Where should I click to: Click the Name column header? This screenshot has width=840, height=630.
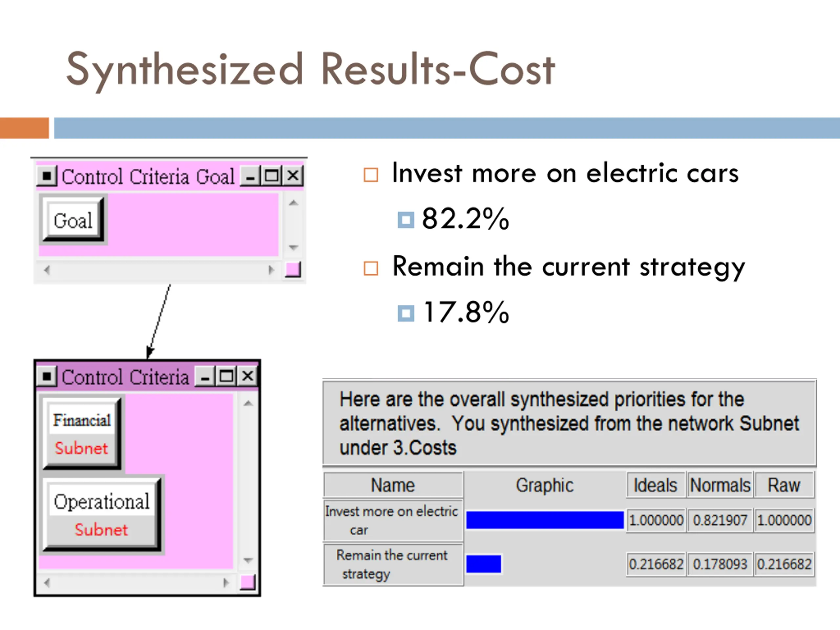(x=393, y=485)
